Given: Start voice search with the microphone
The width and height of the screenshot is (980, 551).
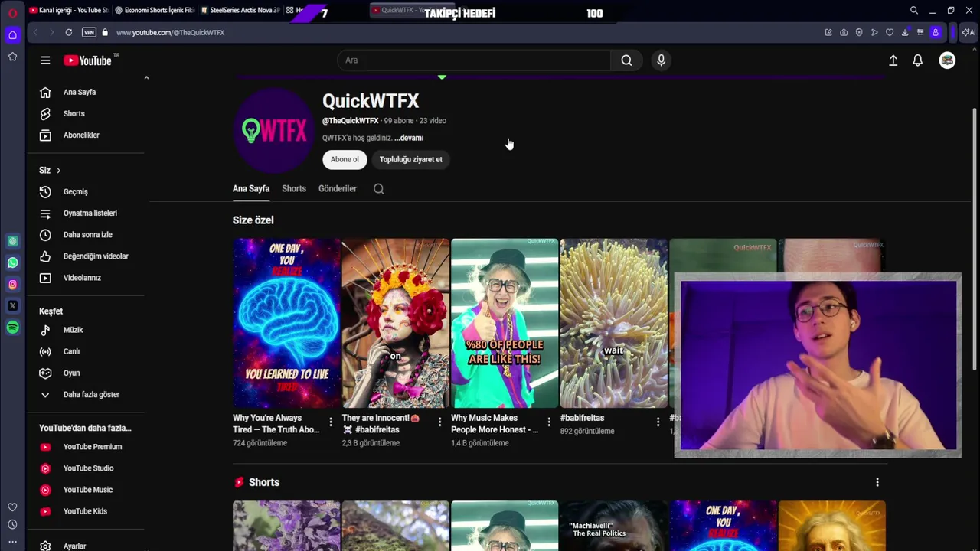Looking at the screenshot, I should point(661,60).
